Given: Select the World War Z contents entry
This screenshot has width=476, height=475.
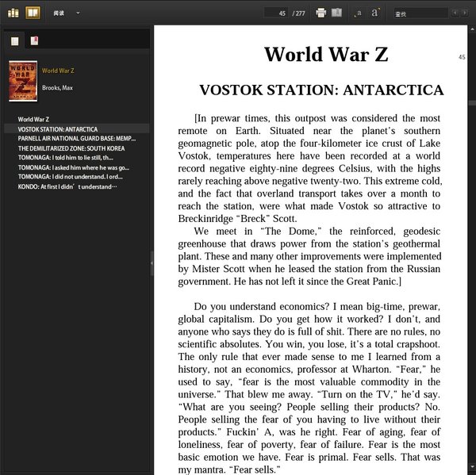Looking at the screenshot, I should tap(33, 119).
